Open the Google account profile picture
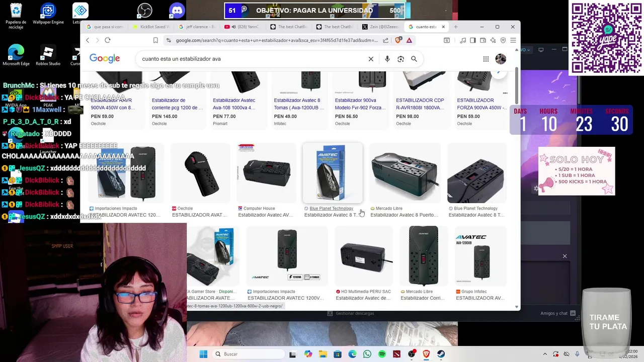This screenshot has height=362, width=644. 501,59
